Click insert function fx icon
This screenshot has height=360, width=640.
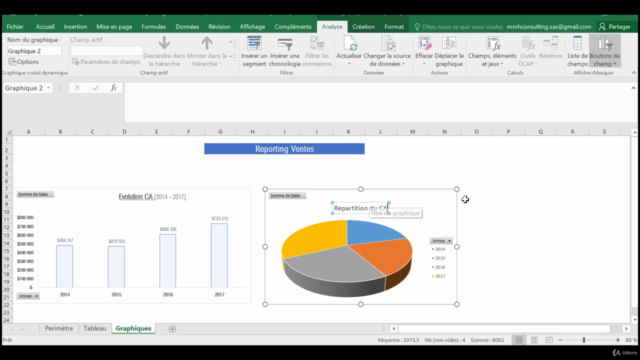coord(113,88)
